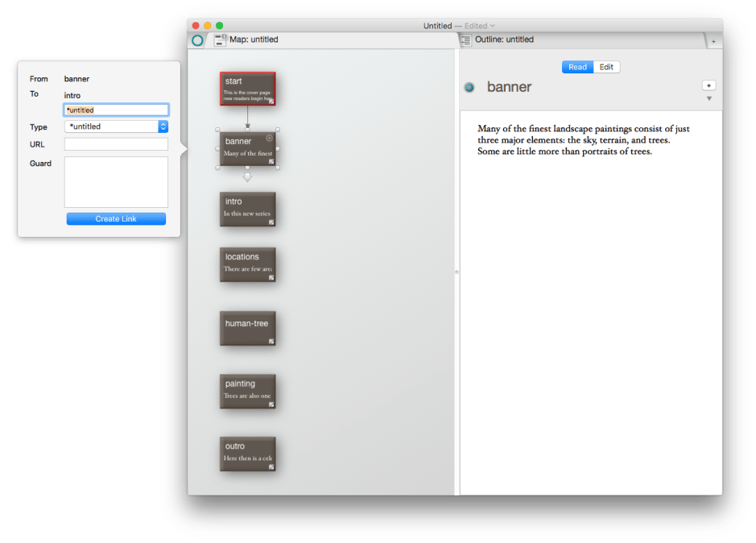Click the teal circle icon beside the Map tab
Image resolution: width=756 pixels, height=543 pixels.
[x=197, y=40]
